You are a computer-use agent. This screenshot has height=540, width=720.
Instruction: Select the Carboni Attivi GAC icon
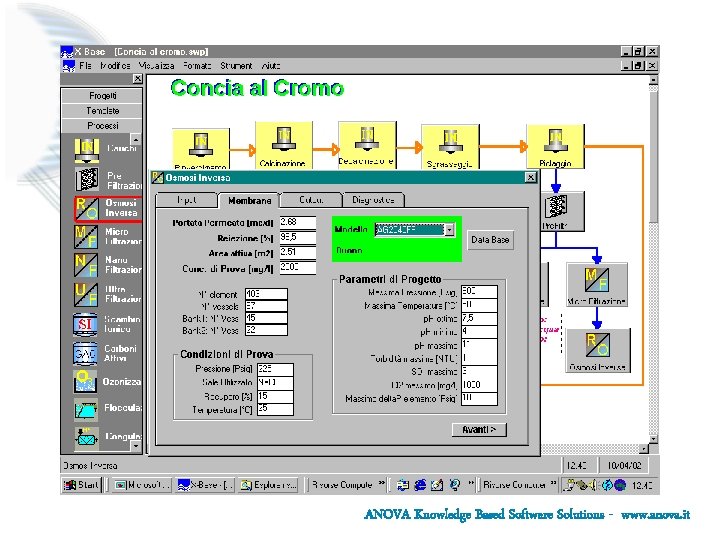(x=85, y=354)
